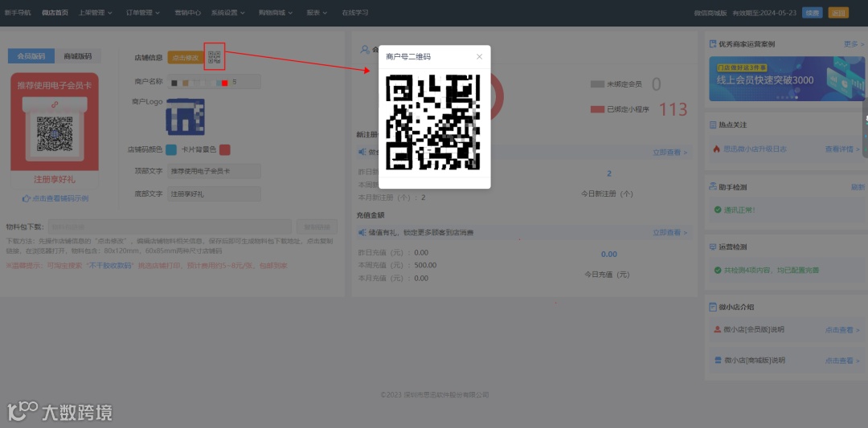Expand the 订单管理 dropdown menu
The height and width of the screenshot is (428, 868).
click(x=143, y=13)
